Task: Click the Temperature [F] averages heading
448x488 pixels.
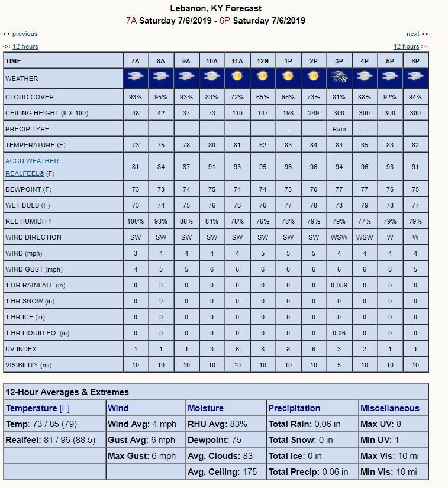Action: 38,408
